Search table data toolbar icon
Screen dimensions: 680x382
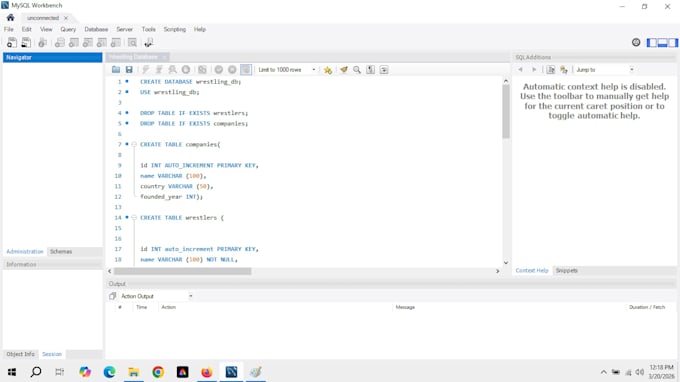(x=132, y=42)
